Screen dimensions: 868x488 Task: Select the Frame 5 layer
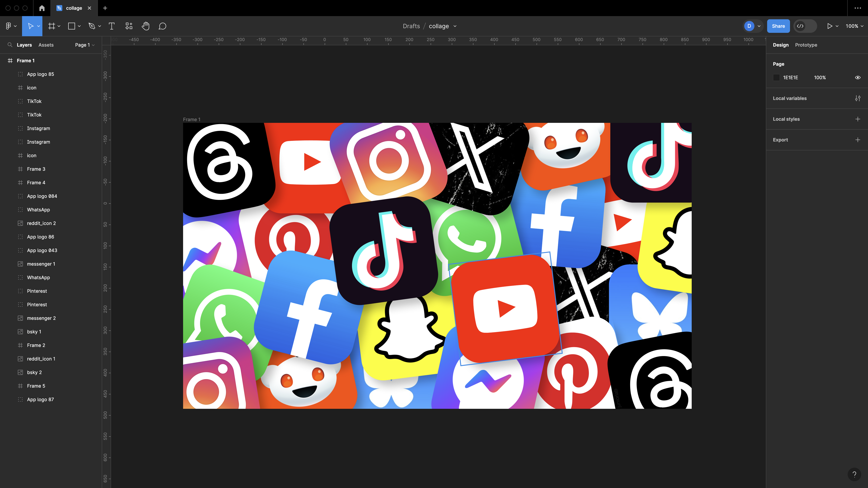51,386
